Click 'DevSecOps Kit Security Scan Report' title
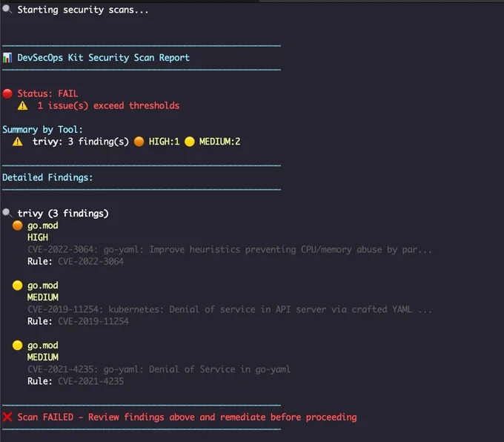 click(x=103, y=58)
